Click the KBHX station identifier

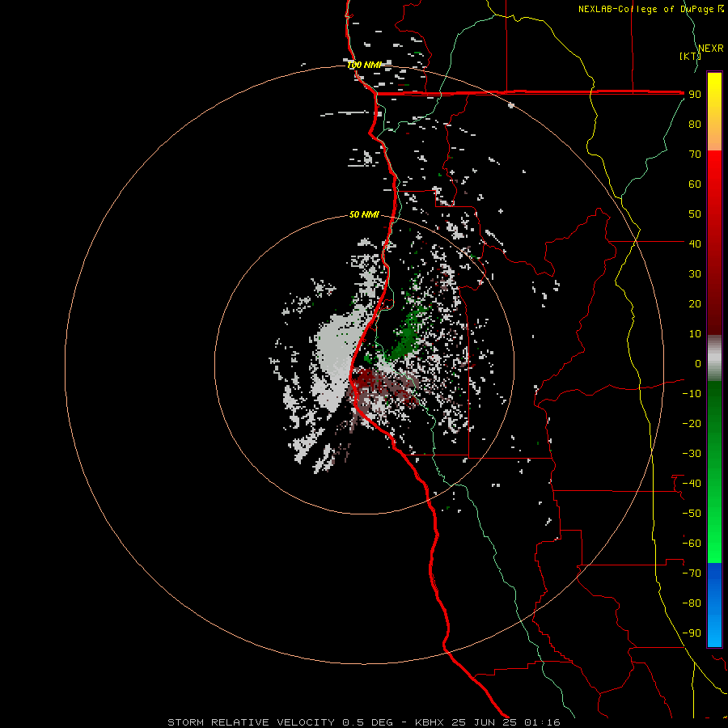tap(430, 722)
